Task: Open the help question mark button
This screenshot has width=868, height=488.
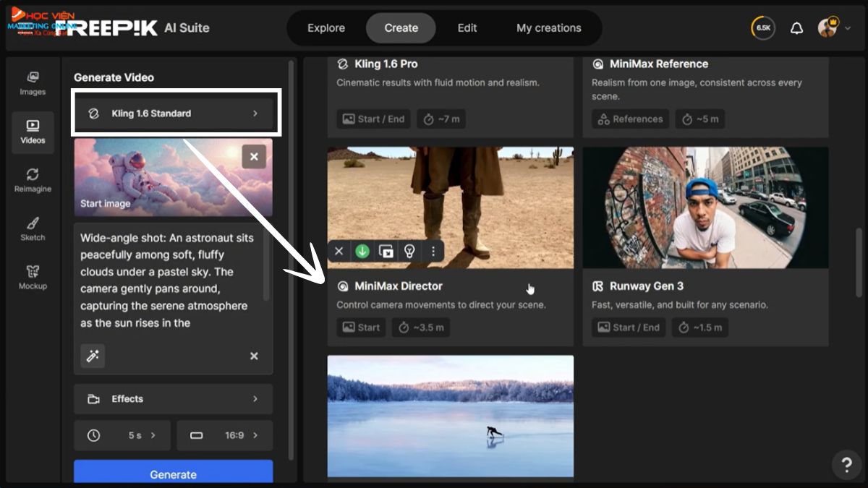Action: click(x=846, y=464)
